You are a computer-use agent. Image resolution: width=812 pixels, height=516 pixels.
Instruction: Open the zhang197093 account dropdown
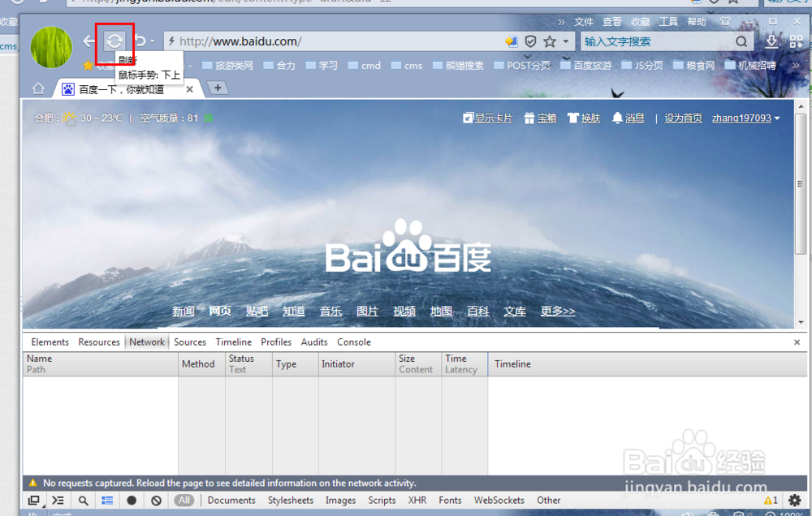(x=745, y=118)
